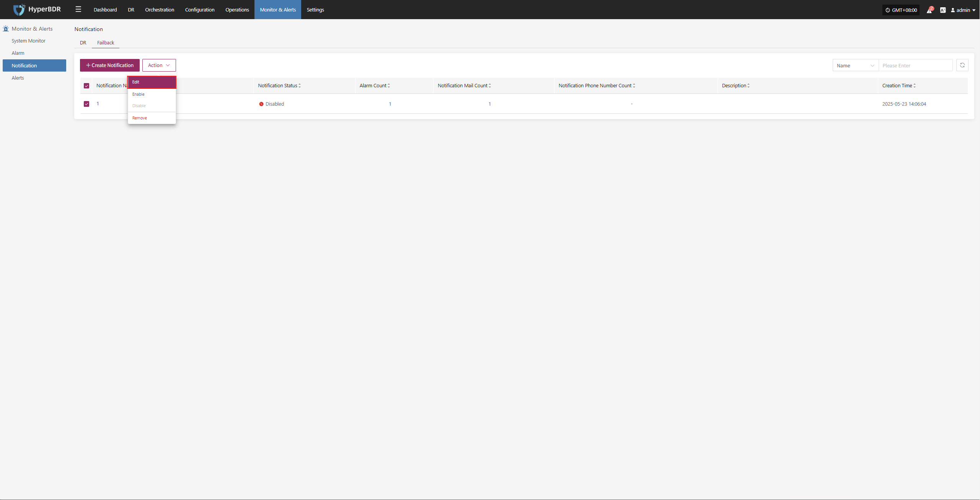Choose Disable from the Action menu
This screenshot has width=980, height=500.
(152, 106)
